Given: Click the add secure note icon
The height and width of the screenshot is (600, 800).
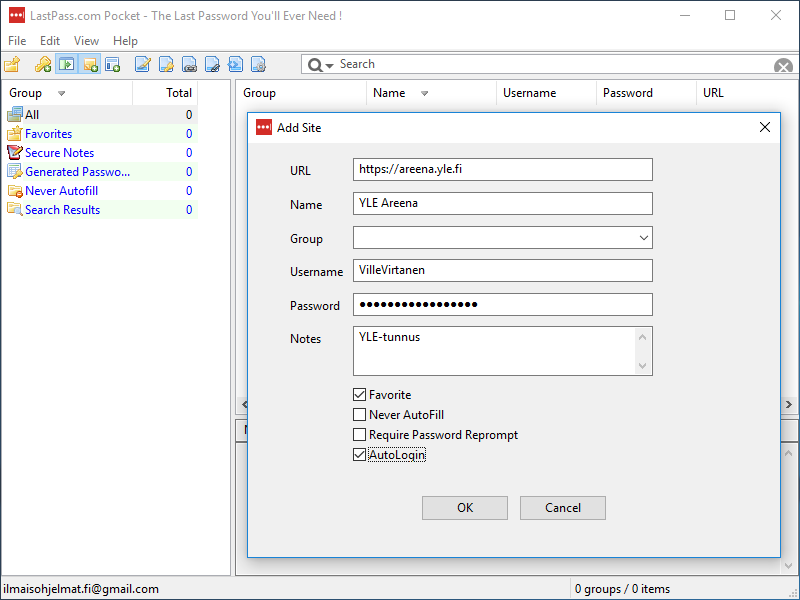Looking at the screenshot, I should tap(90, 65).
